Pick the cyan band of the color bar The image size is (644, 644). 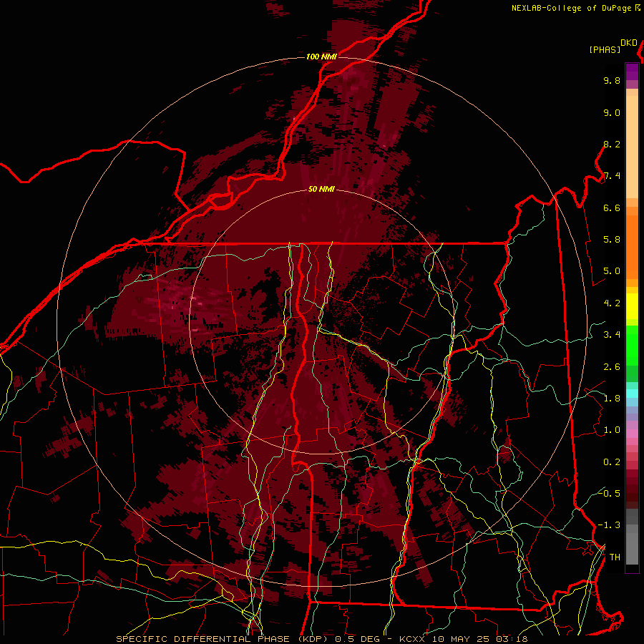point(632,394)
